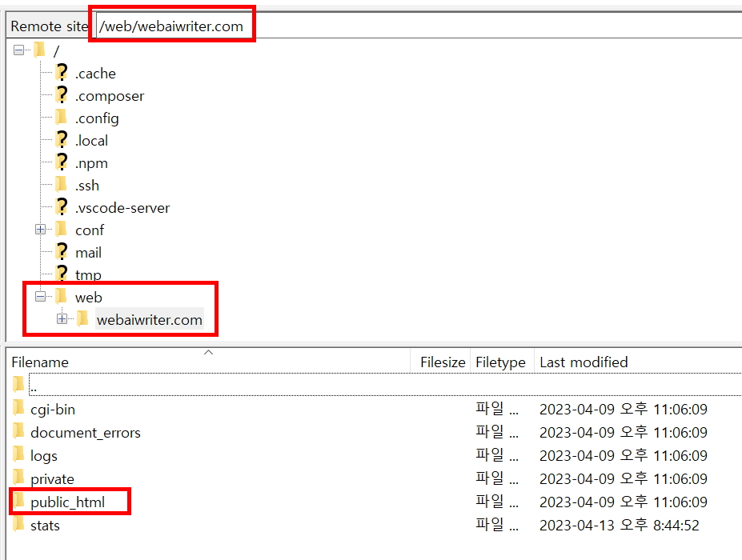Click the folder icon beside webaiwriter.com
The image size is (742, 560).
82,318
